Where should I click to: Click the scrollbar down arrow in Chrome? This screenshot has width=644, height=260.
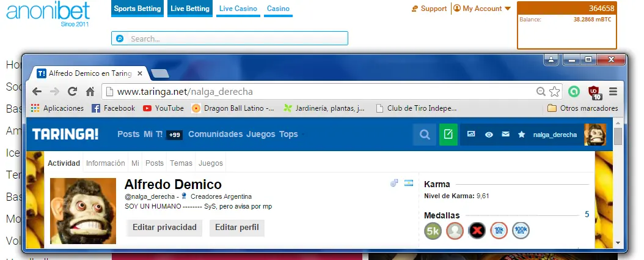pyautogui.click(x=618, y=243)
